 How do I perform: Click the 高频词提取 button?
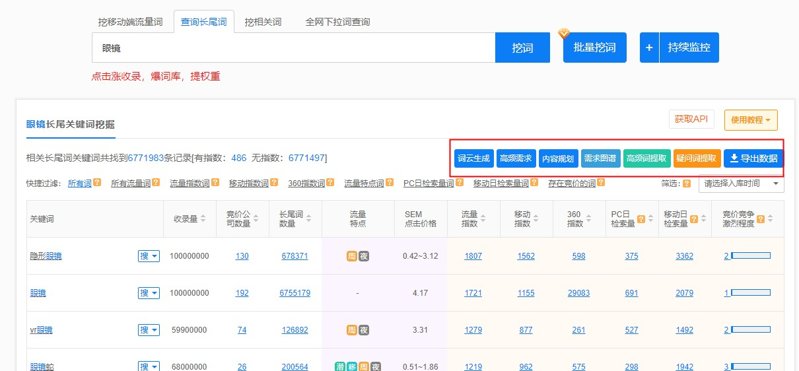(x=647, y=158)
